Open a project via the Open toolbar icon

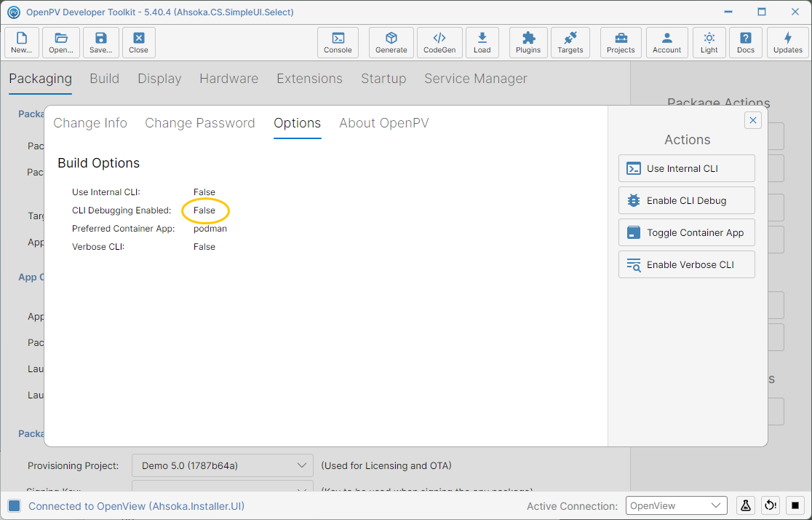pos(61,42)
